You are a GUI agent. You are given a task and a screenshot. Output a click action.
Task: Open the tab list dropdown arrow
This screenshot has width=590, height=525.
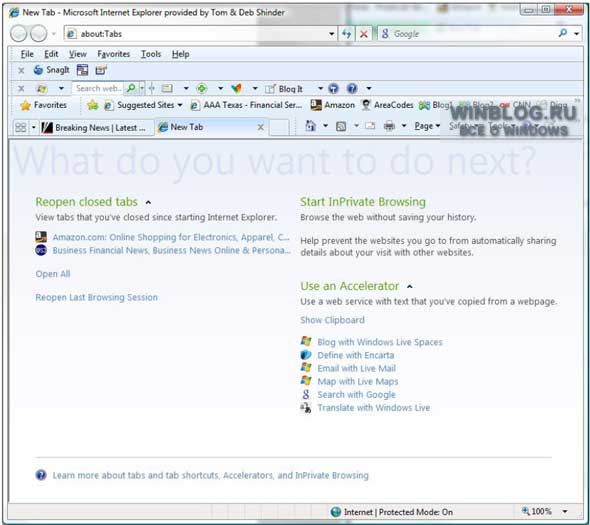(33, 128)
